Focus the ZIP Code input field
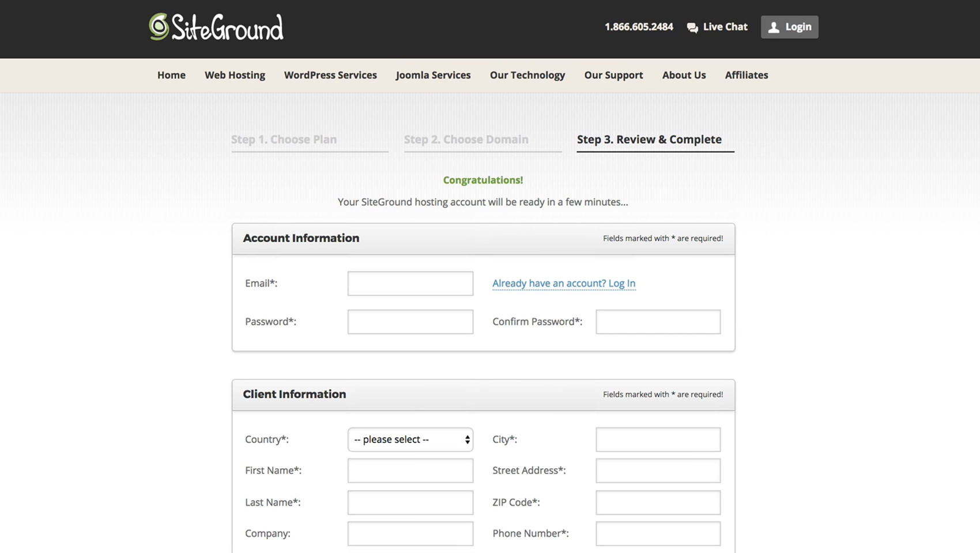Screen dimensions: 980x553 point(658,502)
